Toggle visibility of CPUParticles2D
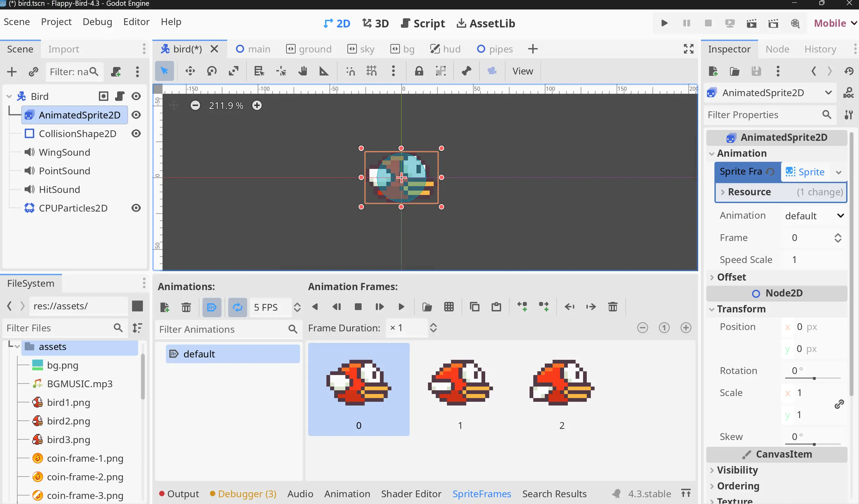The image size is (859, 504). click(x=136, y=208)
